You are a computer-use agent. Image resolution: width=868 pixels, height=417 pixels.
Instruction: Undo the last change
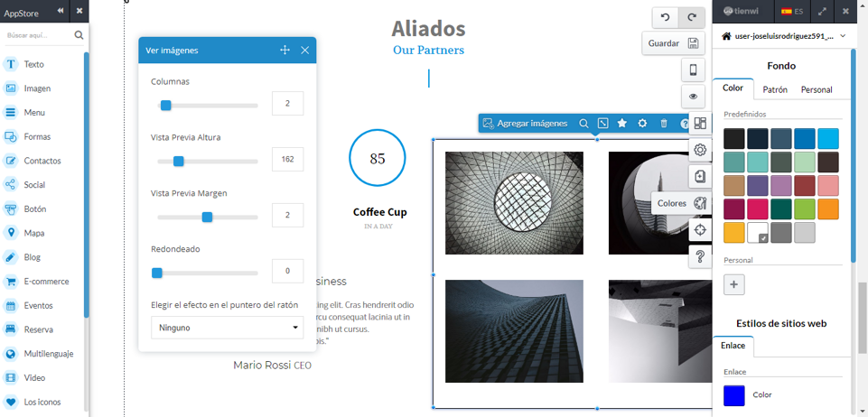(x=666, y=17)
